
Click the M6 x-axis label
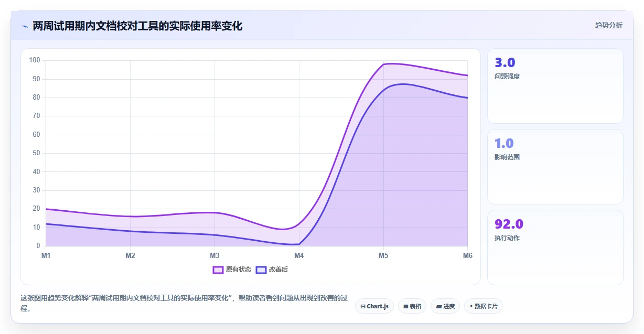click(x=467, y=255)
